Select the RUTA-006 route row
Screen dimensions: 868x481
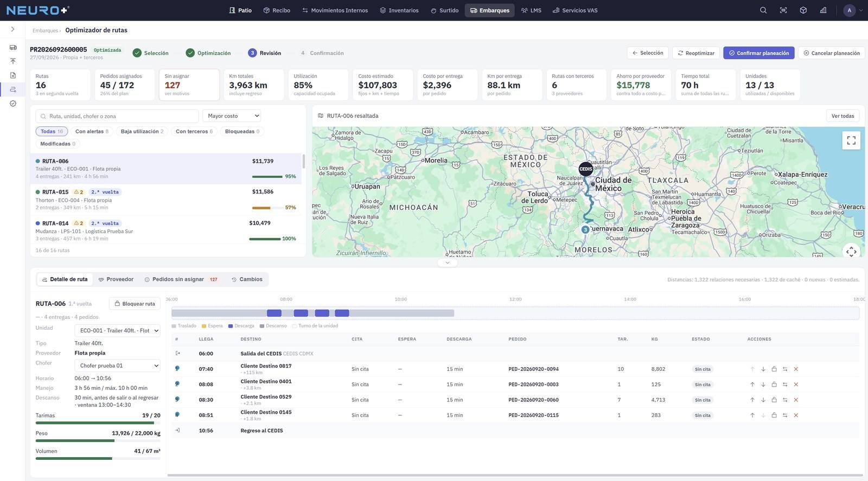(166, 169)
